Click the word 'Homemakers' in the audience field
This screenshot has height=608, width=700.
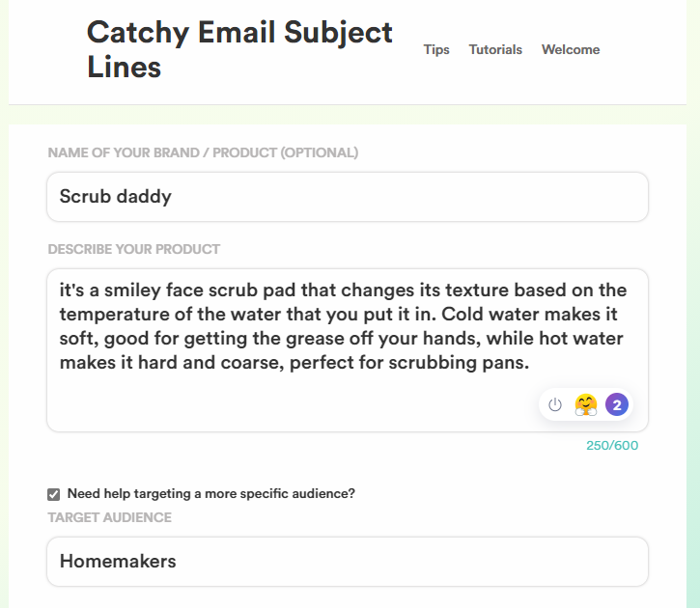click(118, 561)
